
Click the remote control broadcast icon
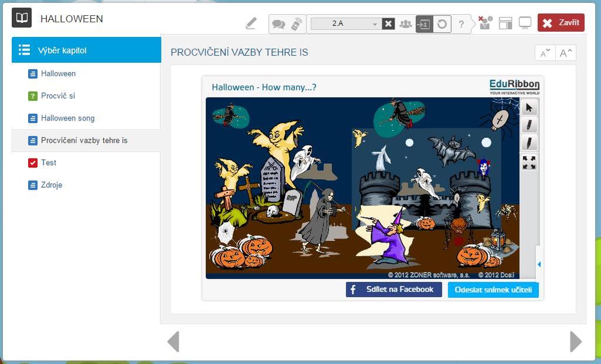point(296,24)
